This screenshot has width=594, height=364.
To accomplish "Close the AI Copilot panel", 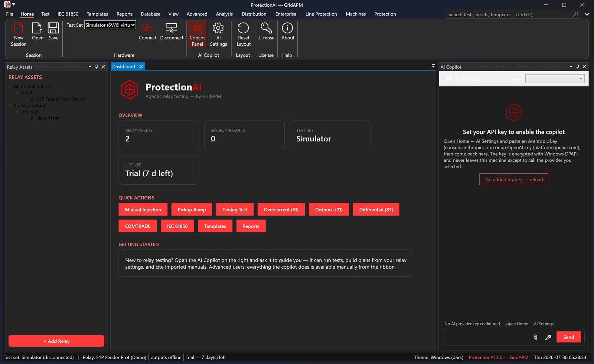I will (x=584, y=67).
